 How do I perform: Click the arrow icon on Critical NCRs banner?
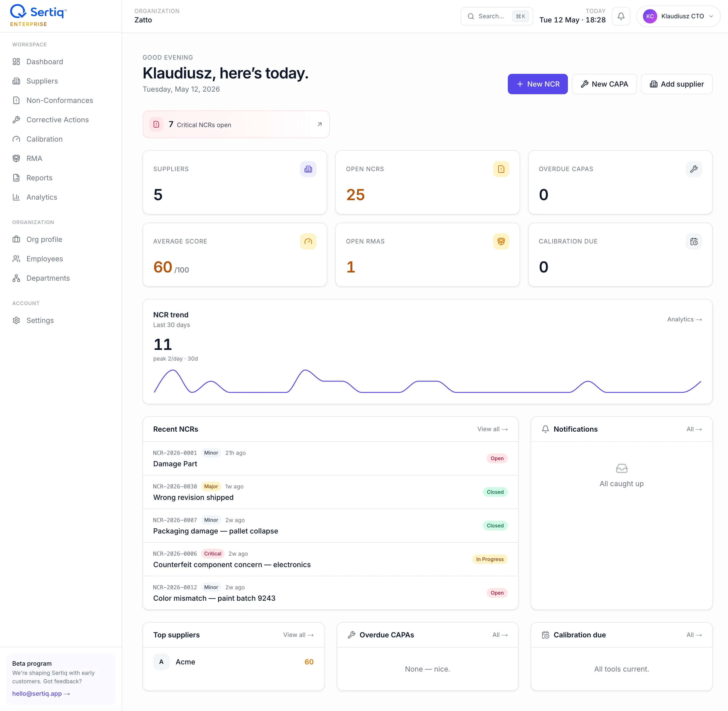[319, 124]
